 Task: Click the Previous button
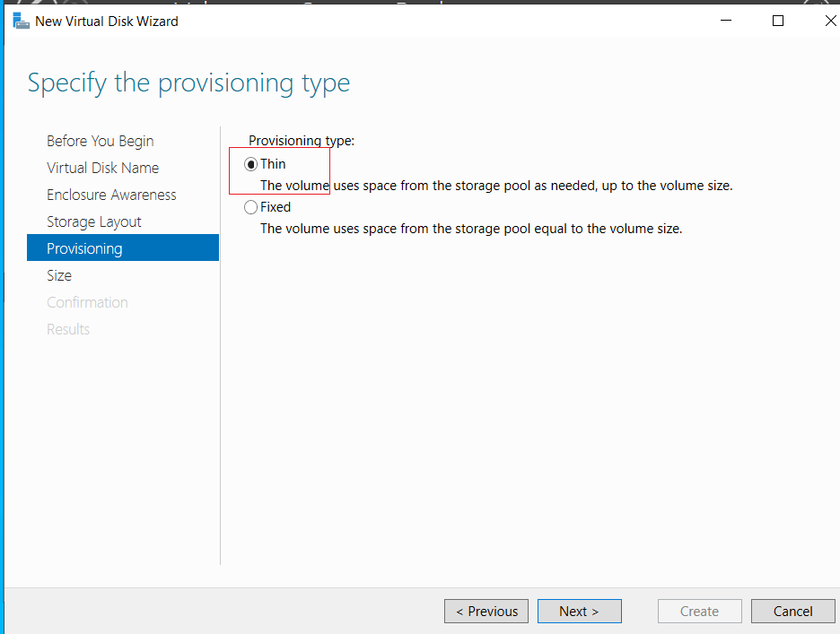(486, 611)
